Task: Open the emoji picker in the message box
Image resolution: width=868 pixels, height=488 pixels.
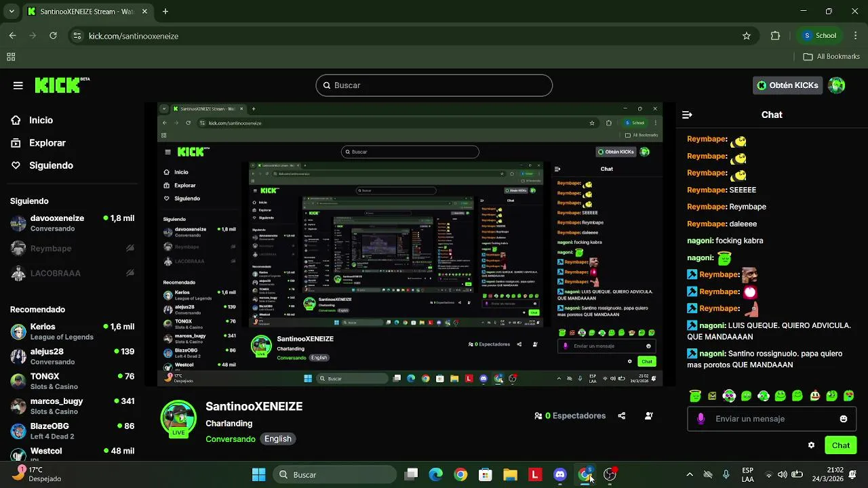Action: pyautogui.click(x=844, y=419)
